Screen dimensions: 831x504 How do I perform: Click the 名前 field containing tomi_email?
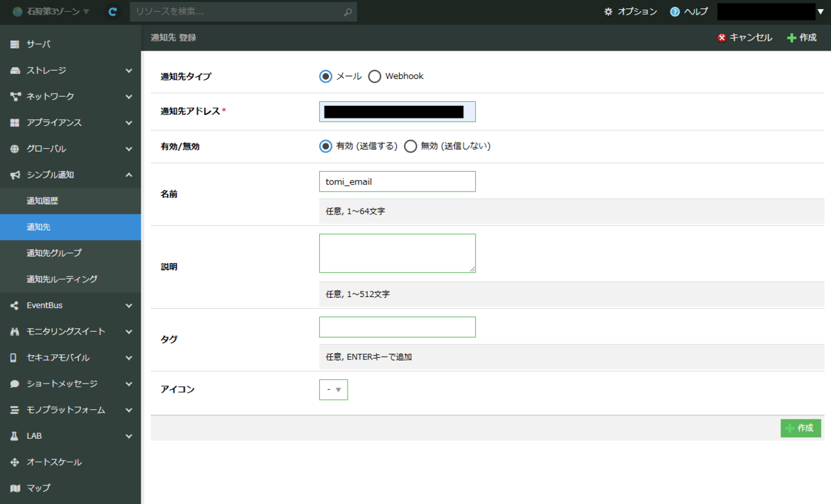coord(397,181)
